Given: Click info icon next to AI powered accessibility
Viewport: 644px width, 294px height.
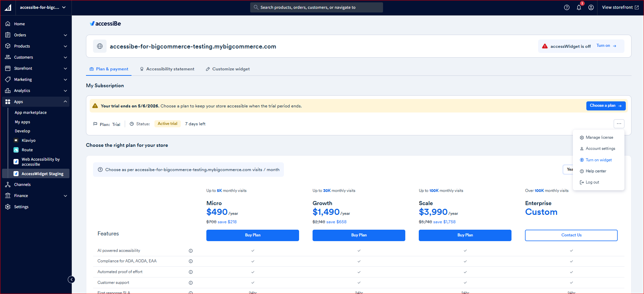Looking at the screenshot, I should [x=191, y=251].
